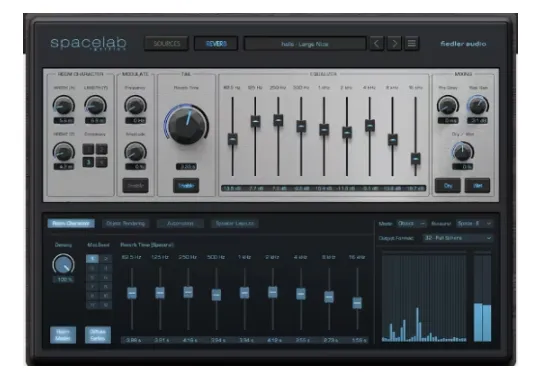
Task: Click the Room Master button
Action: coord(63,335)
